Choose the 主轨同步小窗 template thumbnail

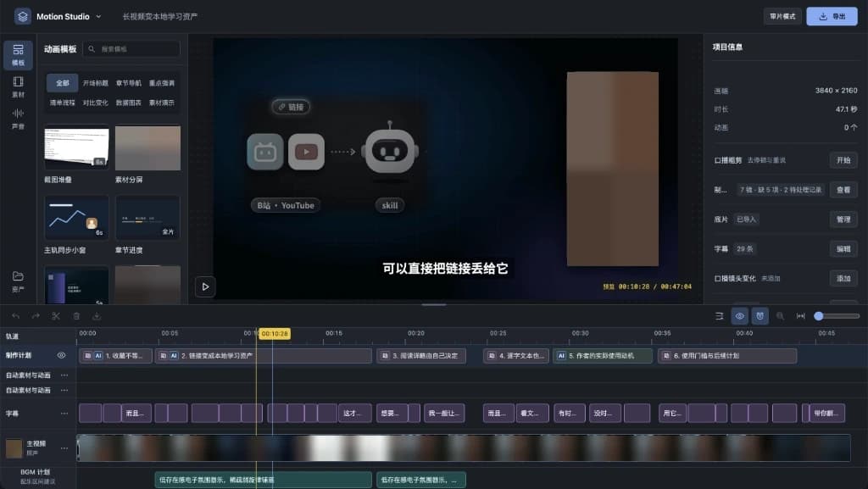pyautogui.click(x=76, y=218)
